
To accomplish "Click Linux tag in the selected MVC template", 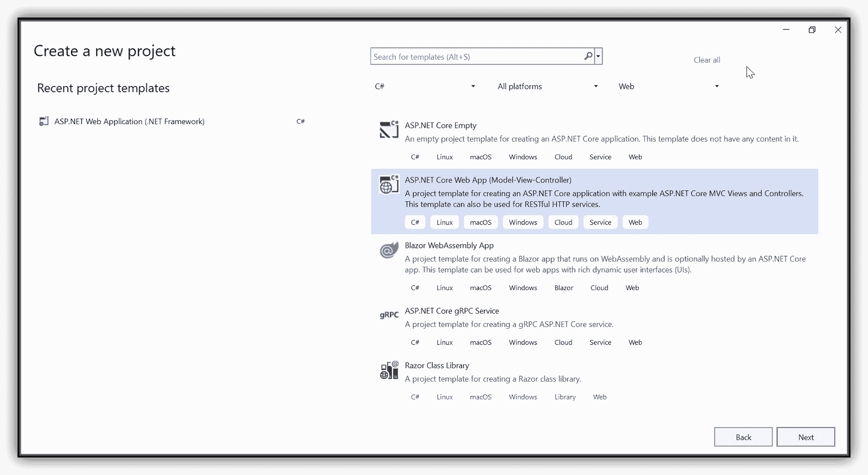I will [445, 222].
